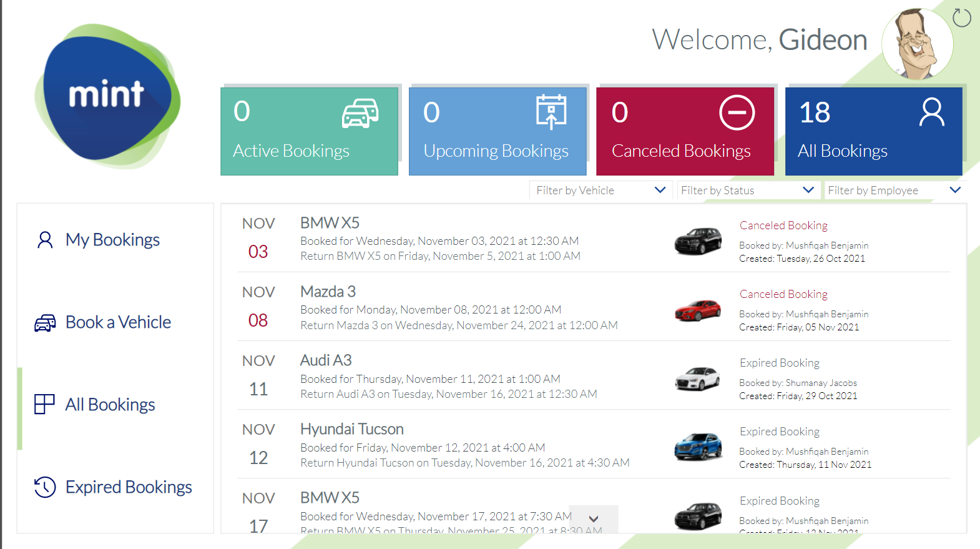Open the Upcoming Bookings tile
The height and width of the screenshot is (549, 980).
497,131
